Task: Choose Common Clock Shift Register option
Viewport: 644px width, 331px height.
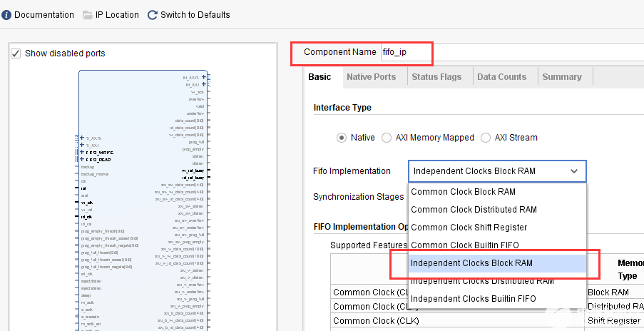Action: pos(469,228)
